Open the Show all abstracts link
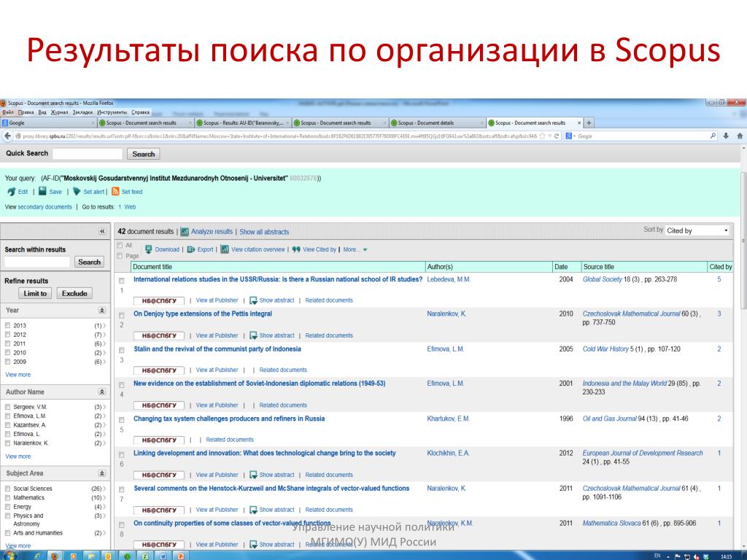 coord(264,232)
